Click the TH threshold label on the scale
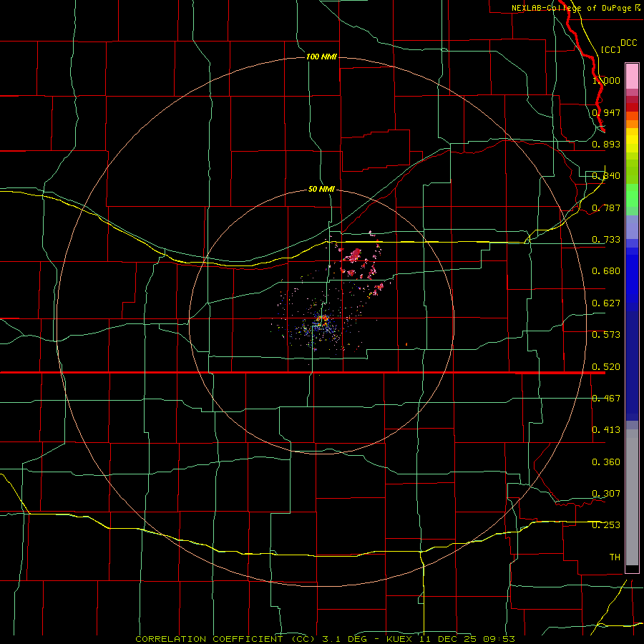The height and width of the screenshot is (644, 644). tap(615, 557)
